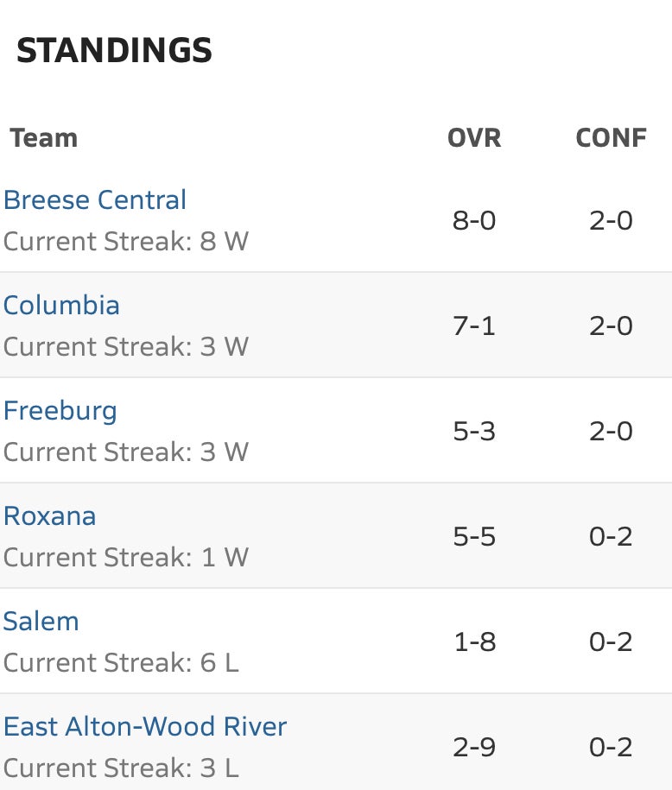The height and width of the screenshot is (790, 672).
Task: Select Roxana's 5-5 overall record
Action: pos(474,536)
